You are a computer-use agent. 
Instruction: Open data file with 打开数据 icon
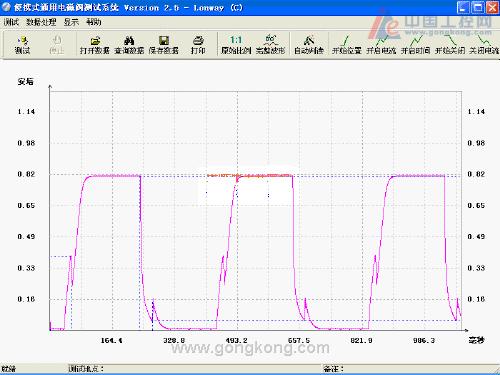[95, 45]
